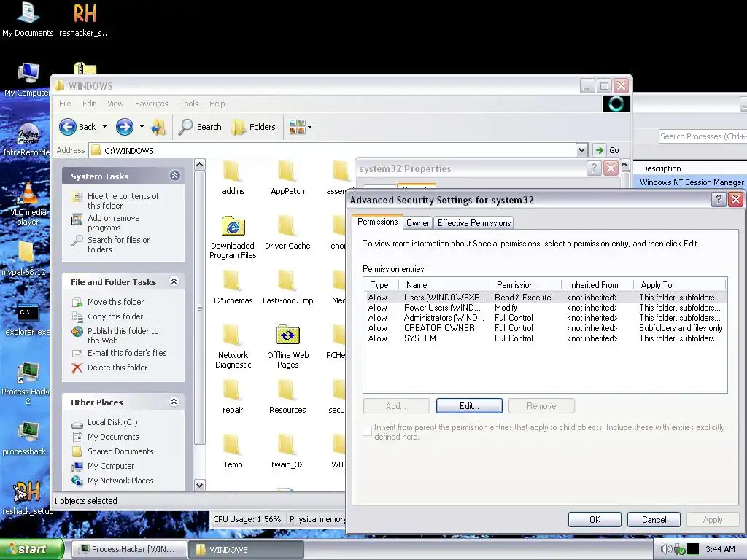Select the Resources folder
The image size is (747, 560).
coord(287,397)
